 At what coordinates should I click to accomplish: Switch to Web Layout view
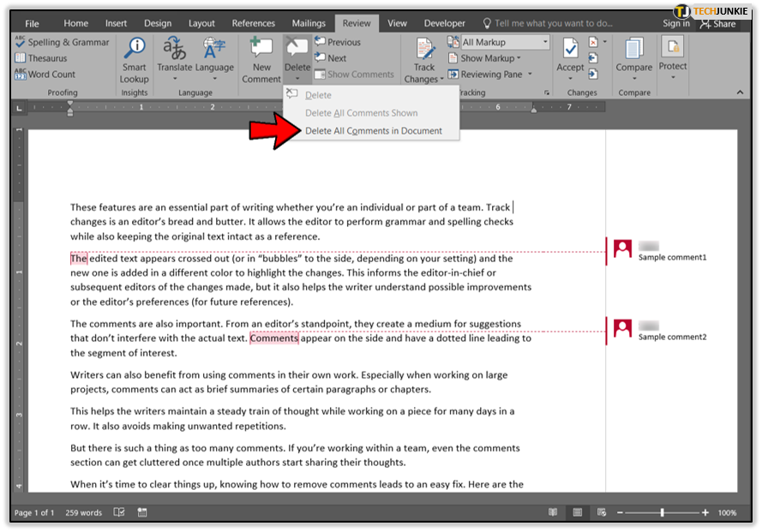pos(602,512)
